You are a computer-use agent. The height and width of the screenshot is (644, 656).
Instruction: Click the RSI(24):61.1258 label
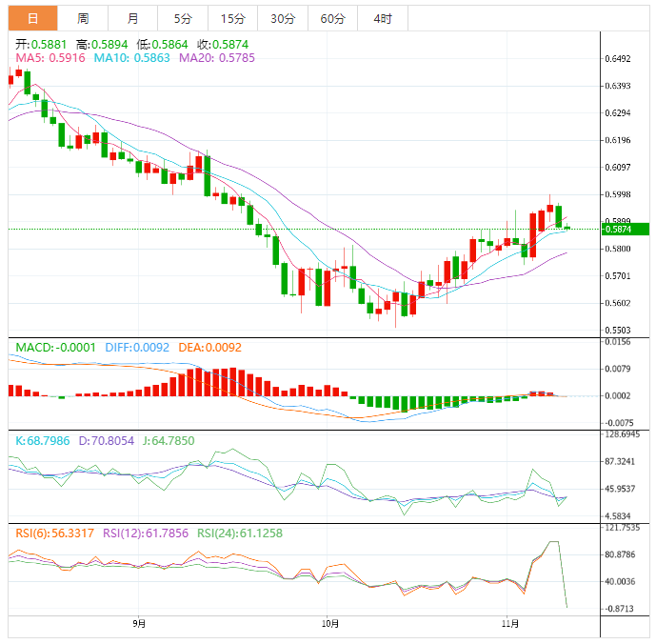tap(240, 533)
